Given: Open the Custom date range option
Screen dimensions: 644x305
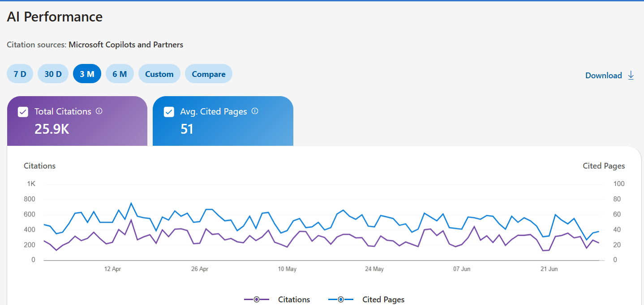Looking at the screenshot, I should pos(159,74).
